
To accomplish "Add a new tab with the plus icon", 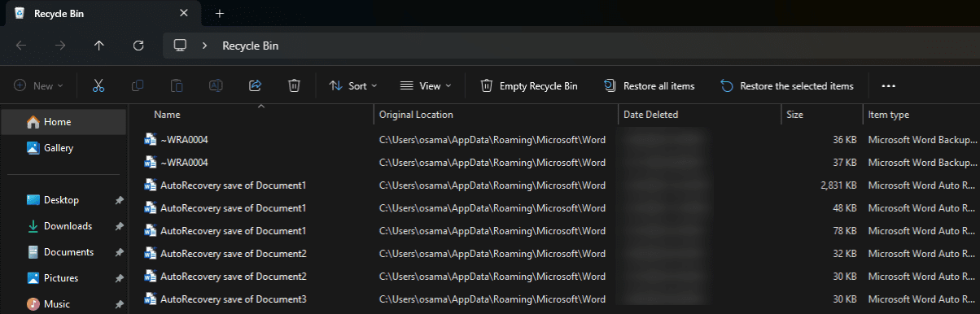I will coord(219,14).
